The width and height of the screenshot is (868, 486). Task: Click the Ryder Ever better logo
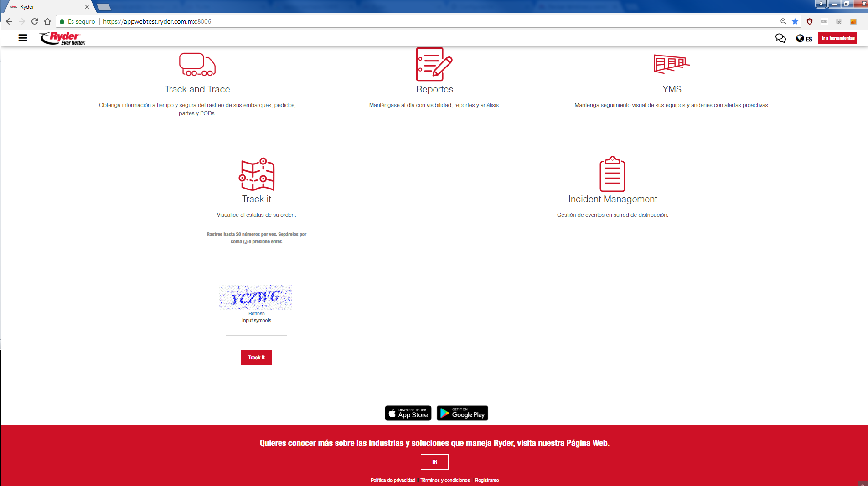(62, 38)
